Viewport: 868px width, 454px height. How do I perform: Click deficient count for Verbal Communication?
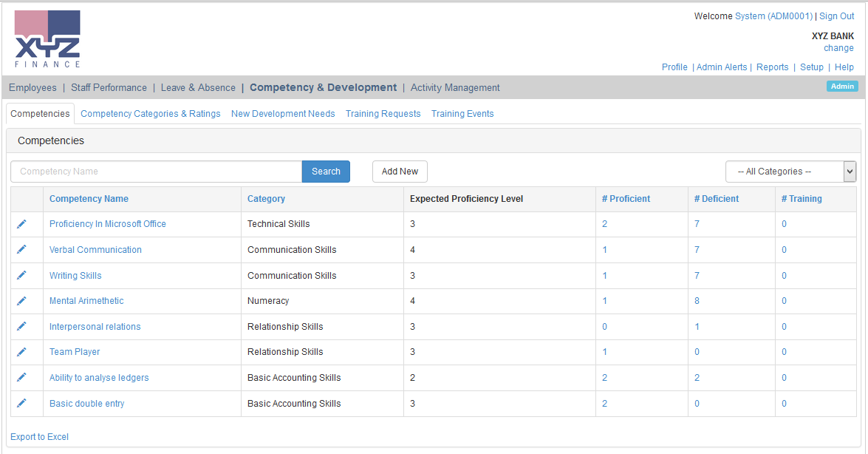click(697, 249)
